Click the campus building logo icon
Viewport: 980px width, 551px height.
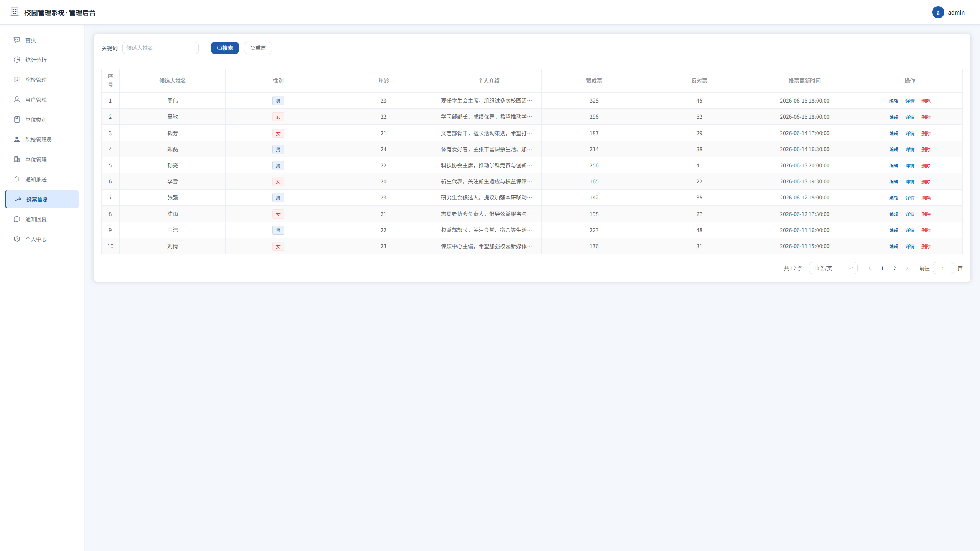point(15,12)
